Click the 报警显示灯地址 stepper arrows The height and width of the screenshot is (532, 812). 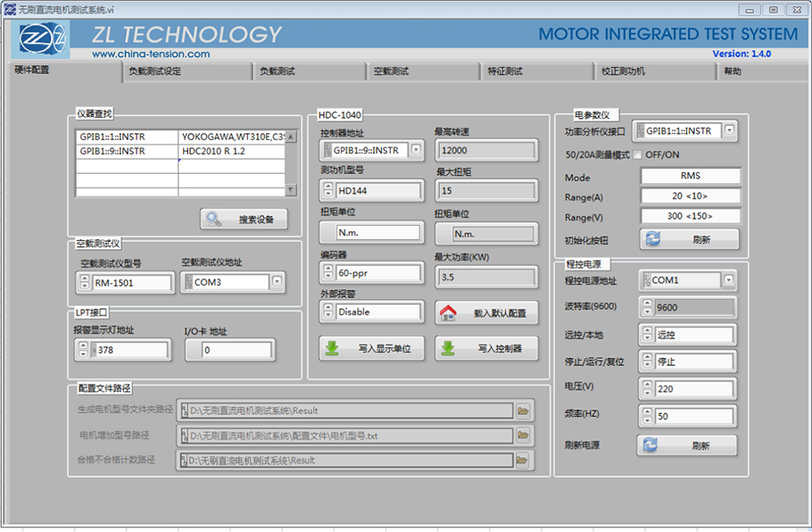click(81, 351)
